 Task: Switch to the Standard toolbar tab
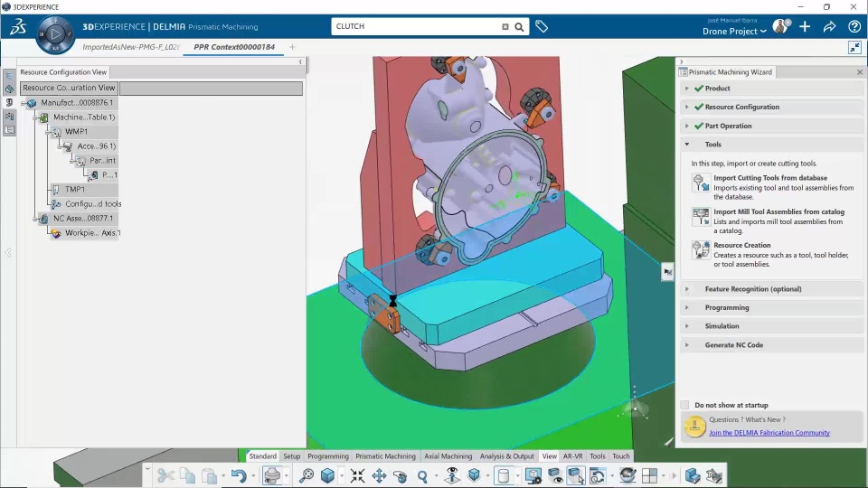pyautogui.click(x=262, y=456)
